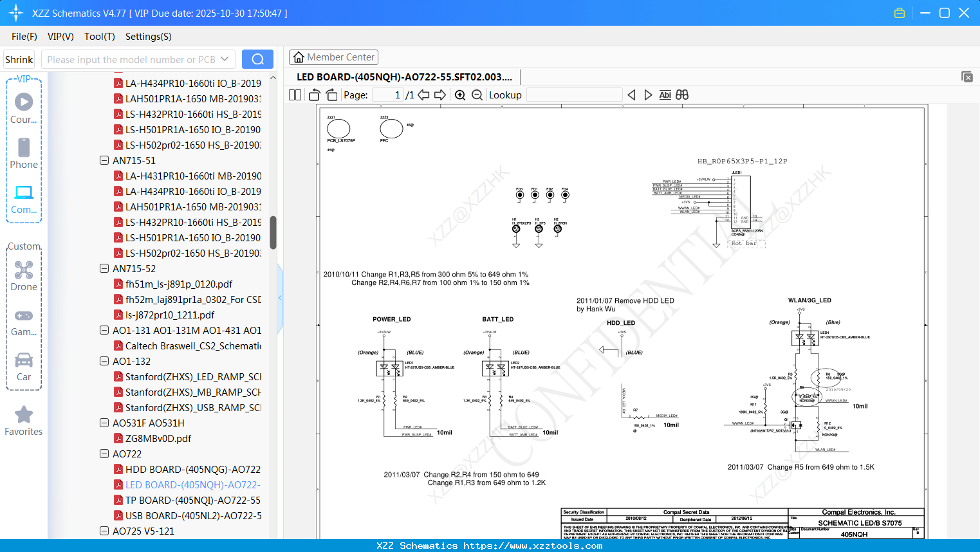Open the VIP(V) menu
Viewport: 980px width, 552px height.
click(x=60, y=37)
